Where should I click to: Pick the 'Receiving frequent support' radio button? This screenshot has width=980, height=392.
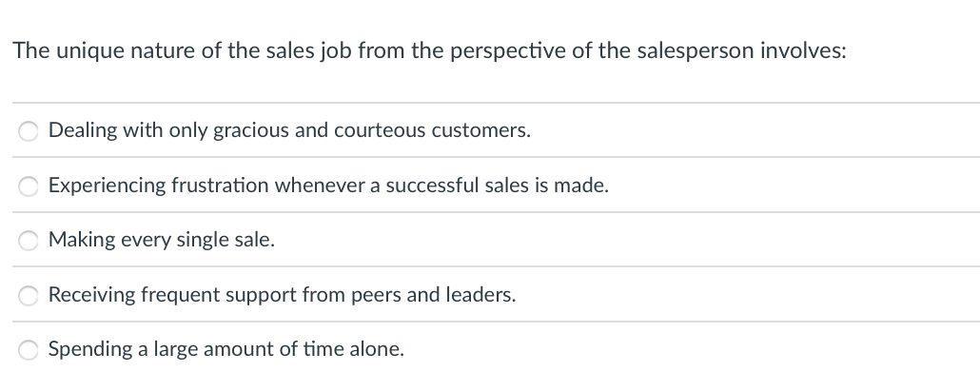pos(29,296)
